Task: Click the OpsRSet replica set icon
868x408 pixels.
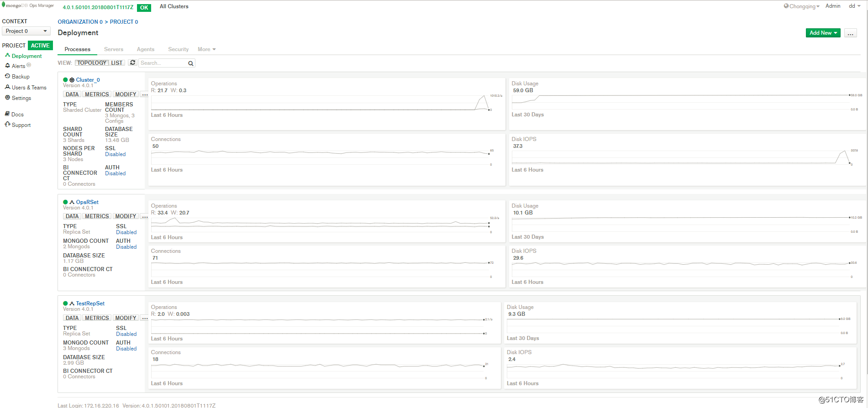Action: point(72,202)
